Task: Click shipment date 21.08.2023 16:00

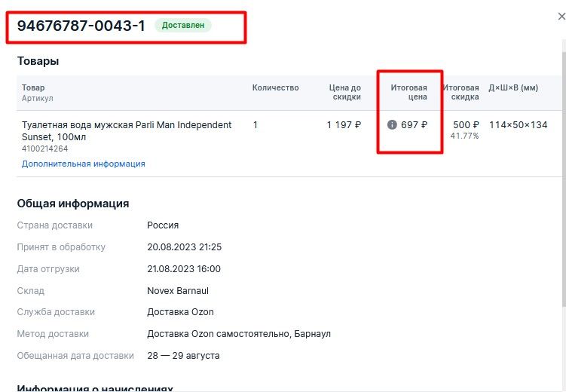Action: click(184, 269)
